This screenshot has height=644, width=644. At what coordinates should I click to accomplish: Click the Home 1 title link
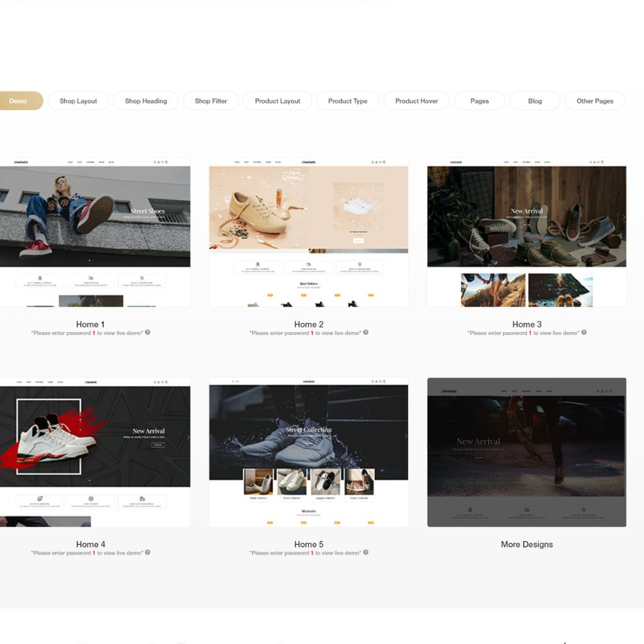pyautogui.click(x=91, y=324)
